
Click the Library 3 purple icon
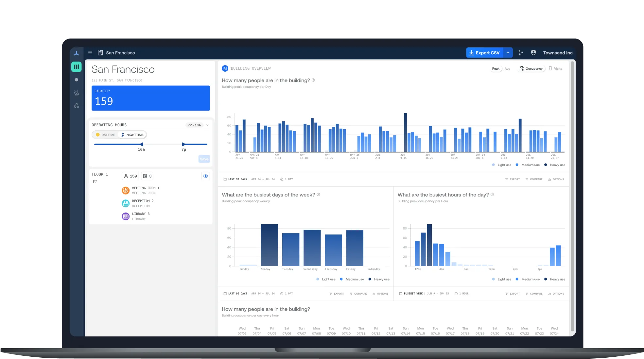126,216
